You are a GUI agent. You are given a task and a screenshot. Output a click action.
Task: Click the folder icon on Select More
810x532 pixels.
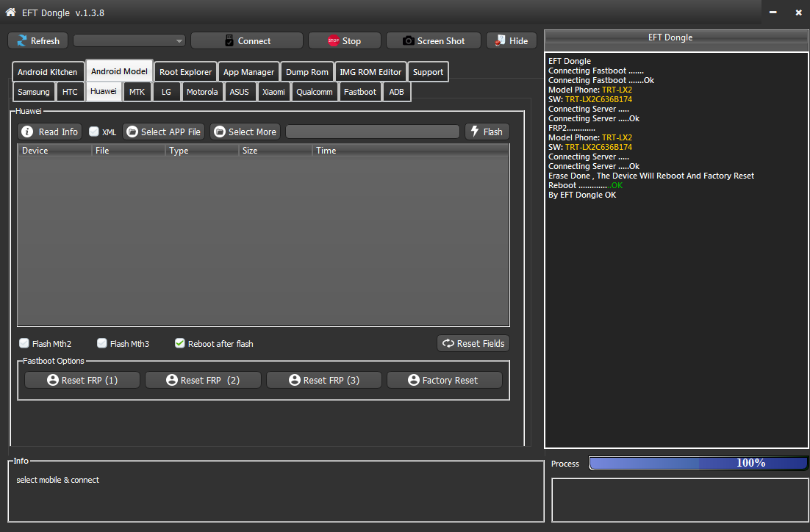pos(220,132)
